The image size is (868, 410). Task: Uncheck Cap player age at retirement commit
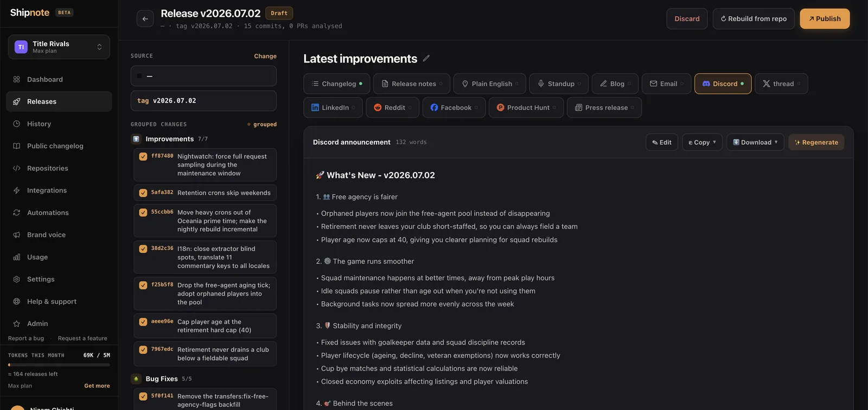pos(143,322)
